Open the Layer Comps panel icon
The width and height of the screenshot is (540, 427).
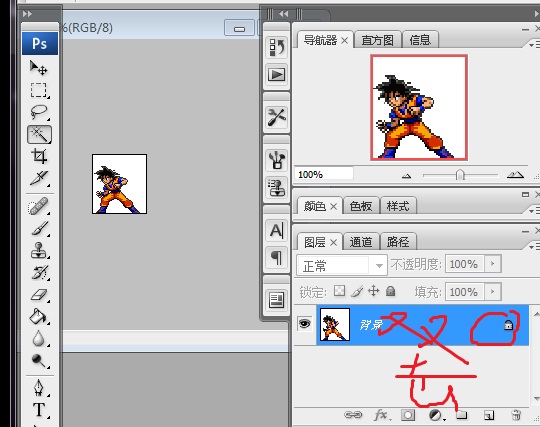277,300
